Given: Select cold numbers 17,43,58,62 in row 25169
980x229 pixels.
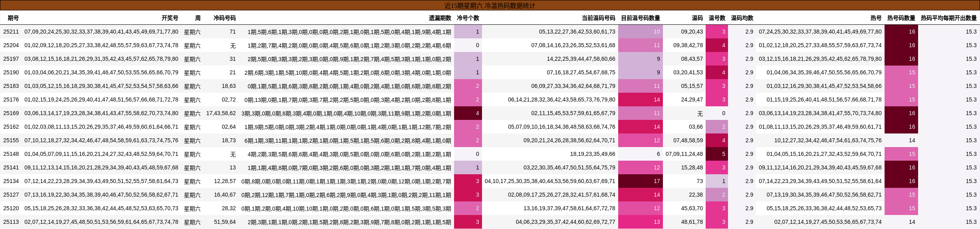Looking at the screenshot, I should [221, 113].
